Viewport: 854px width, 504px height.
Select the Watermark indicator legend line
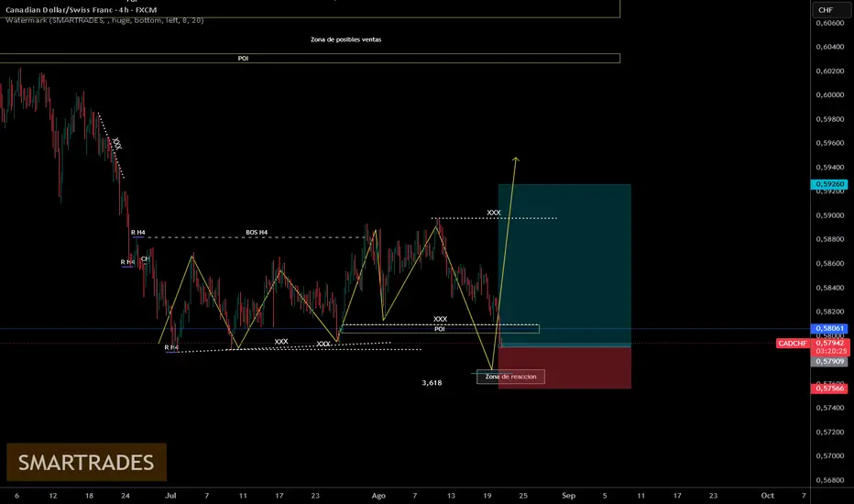pos(104,21)
